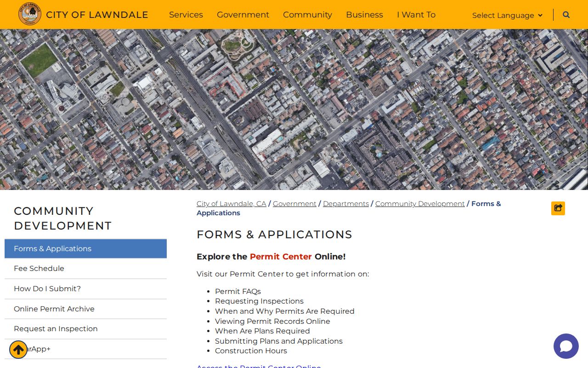
Task: Click the Forms & Applications page heading
Action: 274,235
